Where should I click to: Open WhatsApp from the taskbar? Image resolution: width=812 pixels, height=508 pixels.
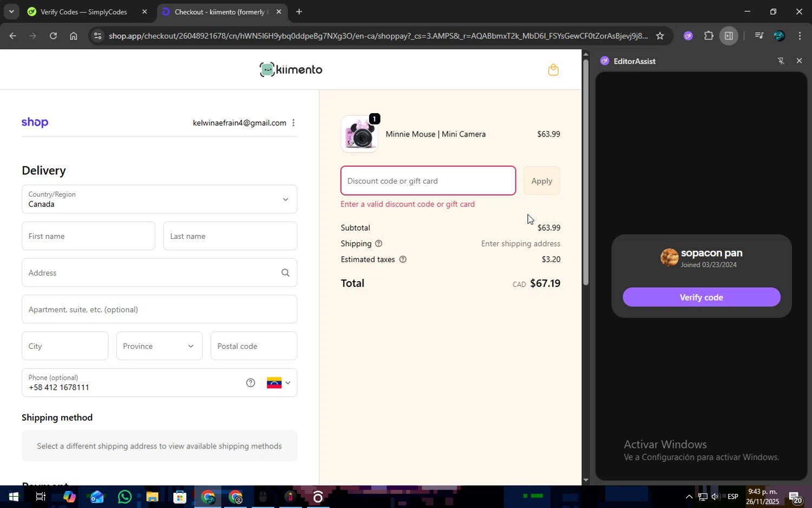pyautogui.click(x=125, y=497)
